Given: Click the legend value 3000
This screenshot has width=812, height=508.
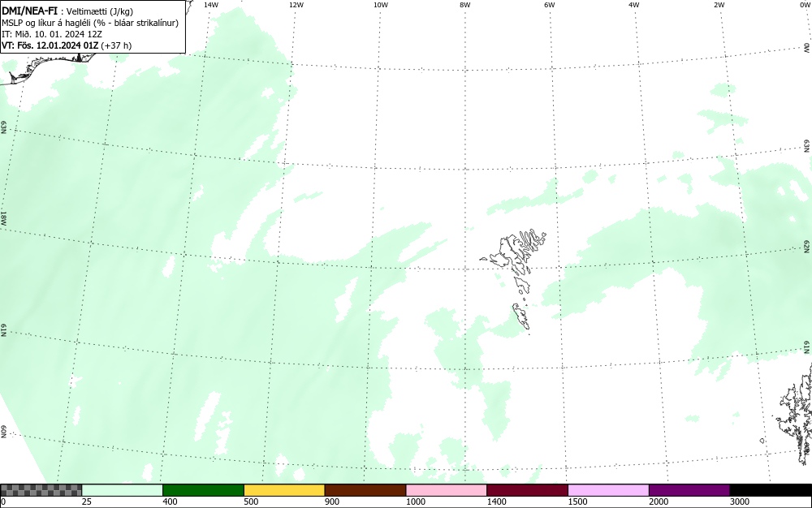Looking at the screenshot, I should pos(740,502).
